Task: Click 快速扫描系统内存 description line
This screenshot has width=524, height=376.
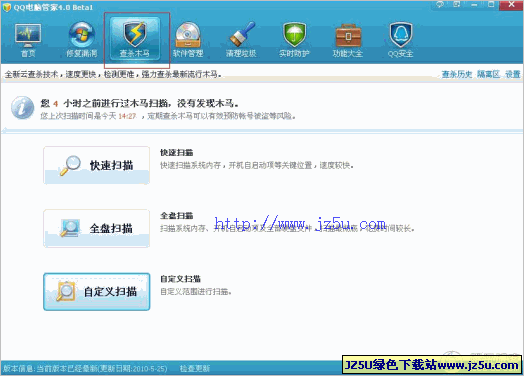Action: tap(257, 165)
